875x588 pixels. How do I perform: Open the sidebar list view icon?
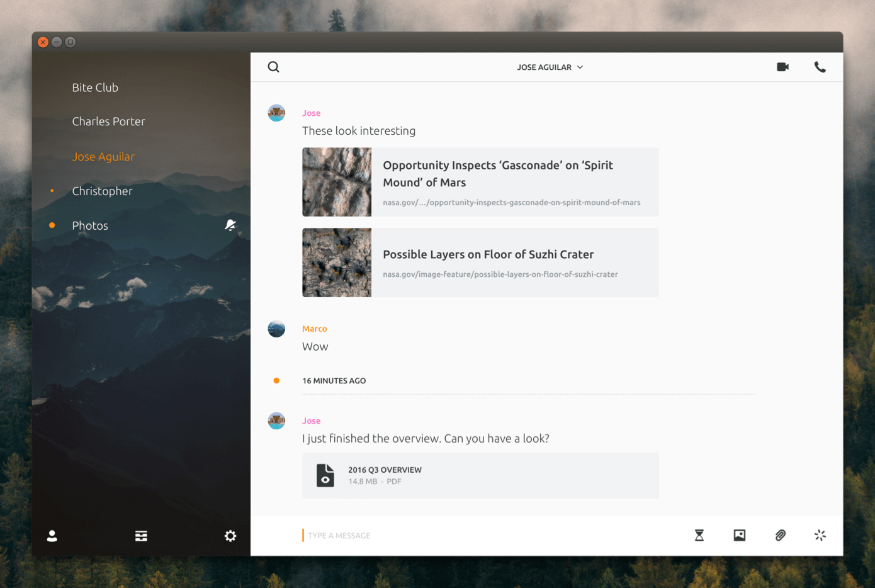141,536
